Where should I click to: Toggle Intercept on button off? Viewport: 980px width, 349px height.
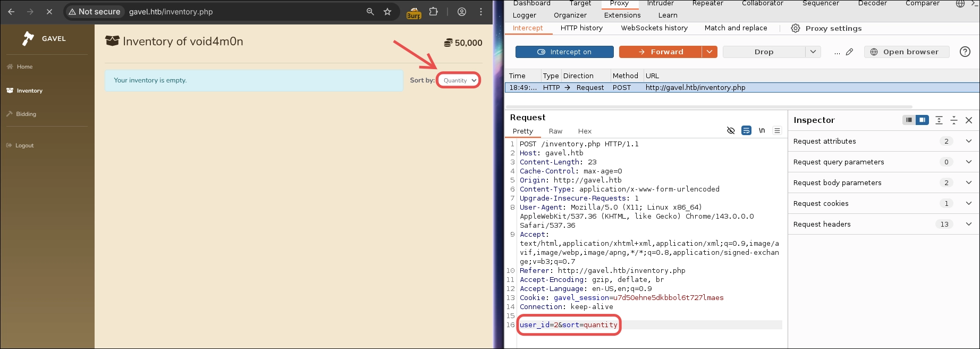pyautogui.click(x=564, y=52)
